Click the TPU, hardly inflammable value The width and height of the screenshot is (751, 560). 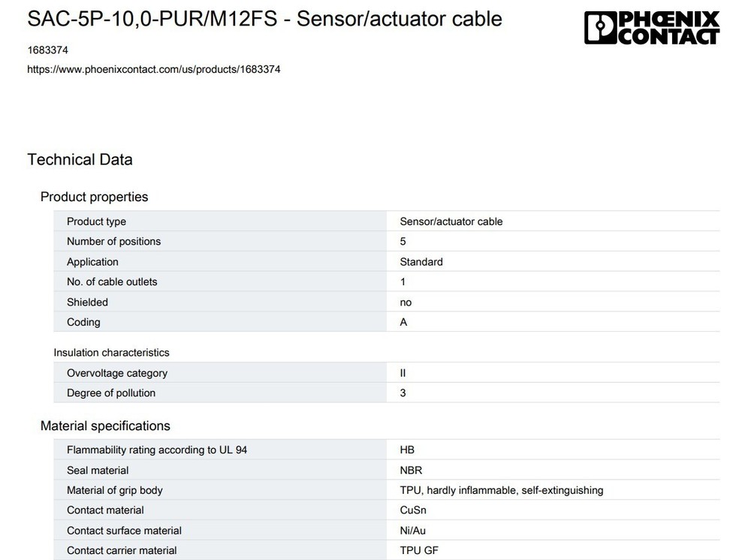pos(502,490)
